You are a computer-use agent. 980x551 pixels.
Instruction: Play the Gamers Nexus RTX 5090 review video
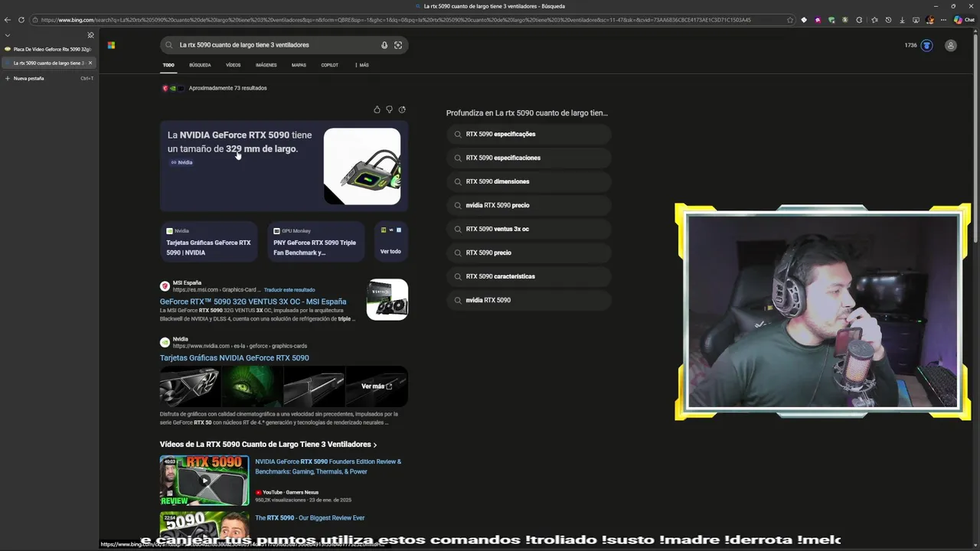pos(204,481)
